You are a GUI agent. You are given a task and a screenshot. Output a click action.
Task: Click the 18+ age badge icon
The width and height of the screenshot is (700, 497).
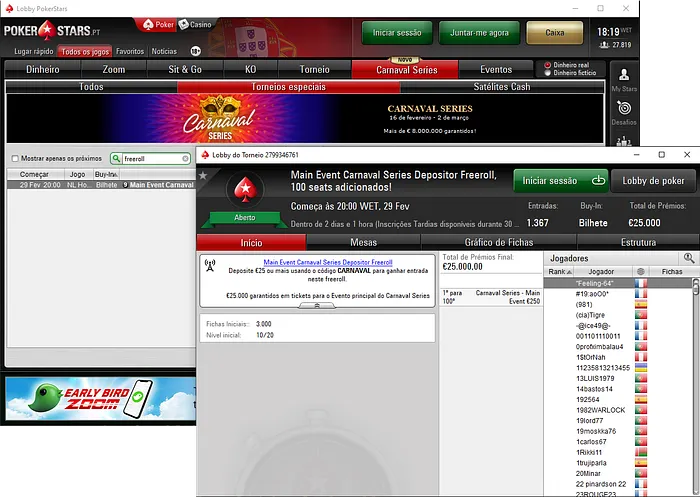coord(196,51)
